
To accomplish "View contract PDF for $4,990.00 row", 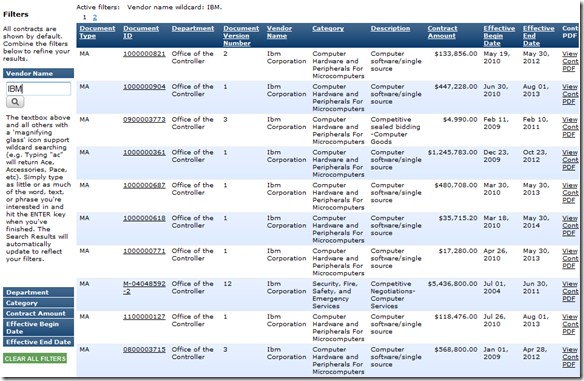I will click(570, 127).
